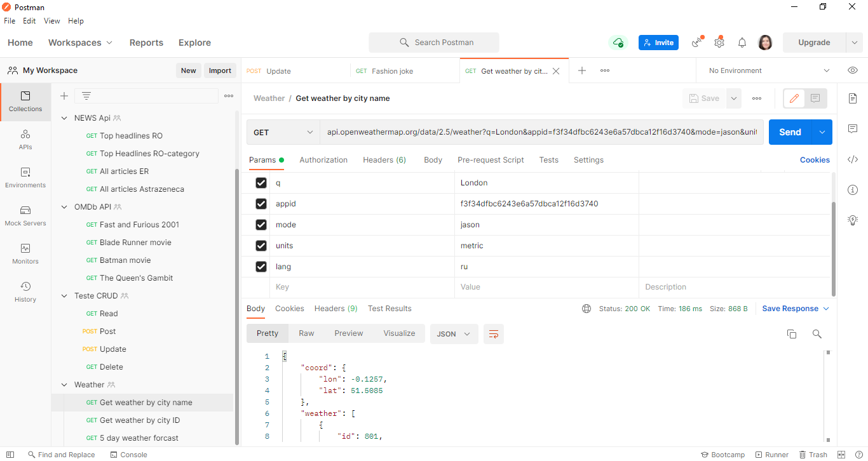Click the network globe icon beside Status
868x461 pixels.
tap(587, 309)
